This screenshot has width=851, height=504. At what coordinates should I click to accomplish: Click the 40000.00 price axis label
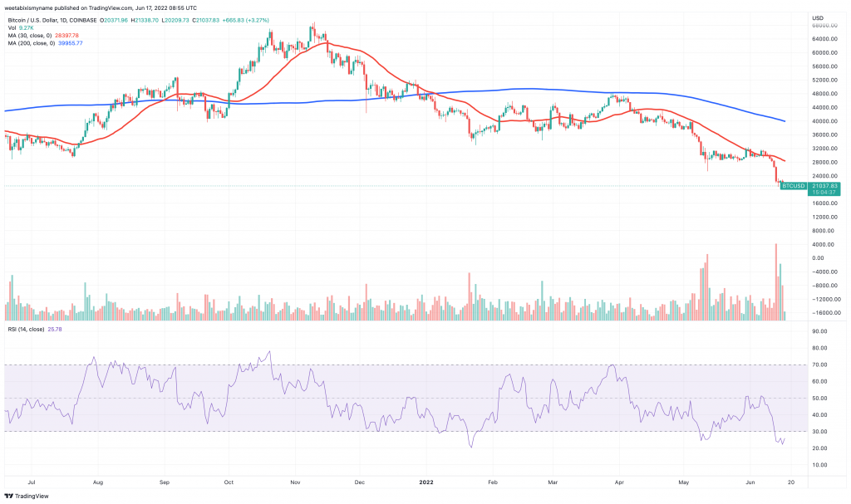[825, 121]
